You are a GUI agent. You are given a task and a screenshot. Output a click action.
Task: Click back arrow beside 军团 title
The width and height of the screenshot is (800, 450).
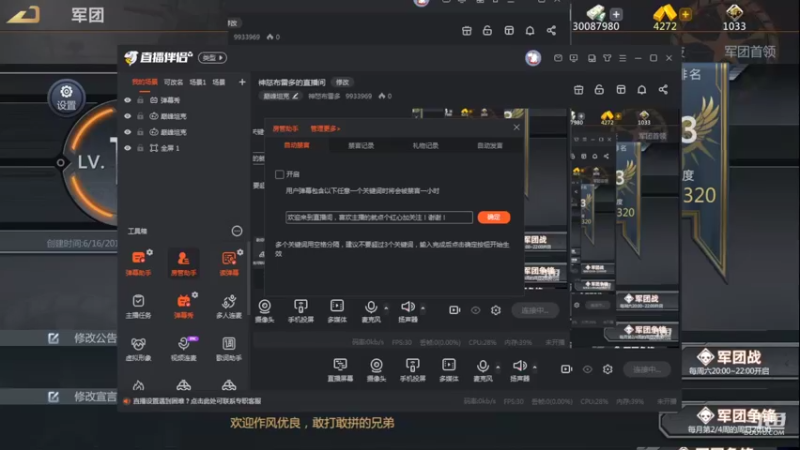[24, 14]
